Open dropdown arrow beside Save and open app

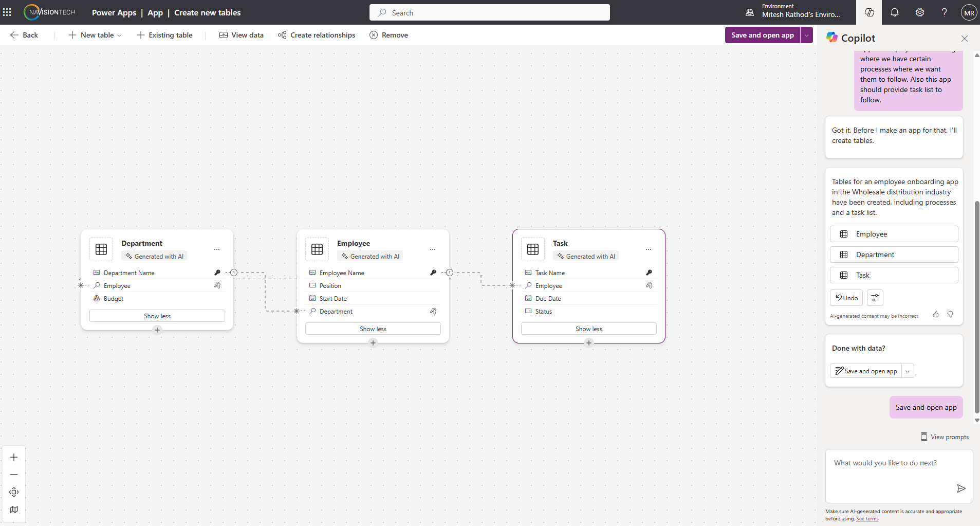point(807,35)
